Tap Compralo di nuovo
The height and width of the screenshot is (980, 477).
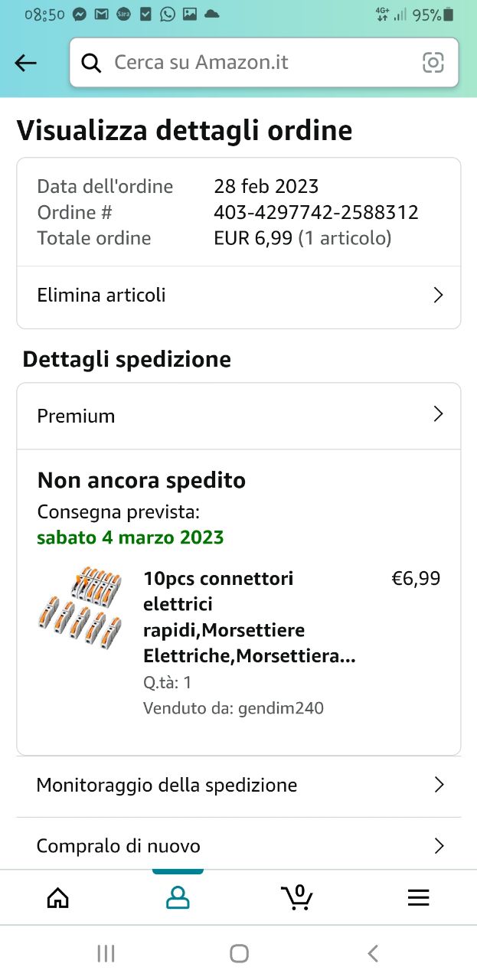(x=119, y=846)
